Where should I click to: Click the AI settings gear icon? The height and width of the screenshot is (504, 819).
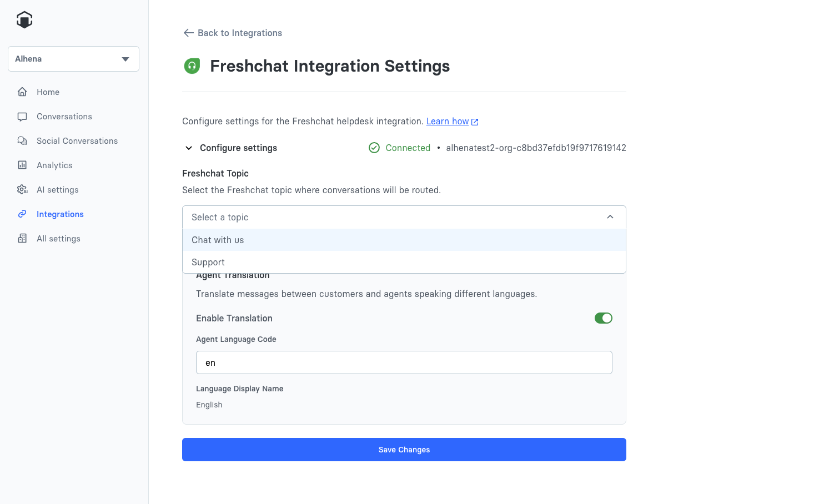pyautogui.click(x=22, y=190)
